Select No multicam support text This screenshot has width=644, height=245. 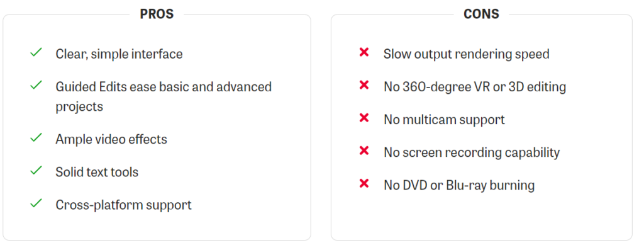(445, 120)
